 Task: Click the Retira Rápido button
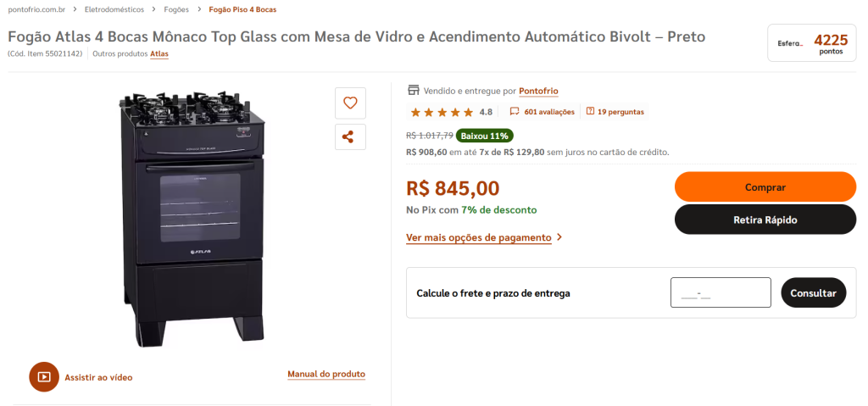pos(765,220)
